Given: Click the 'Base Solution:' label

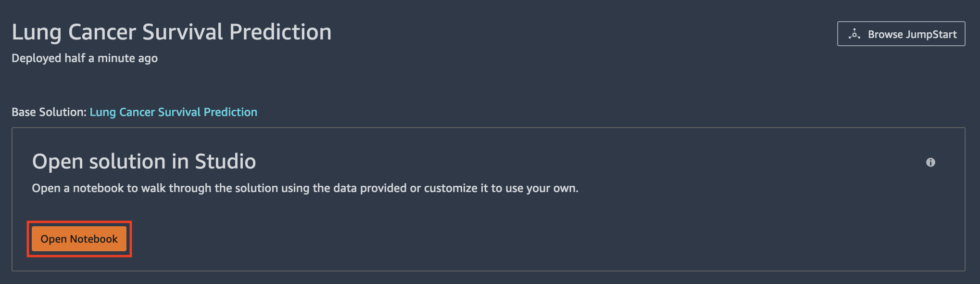Looking at the screenshot, I should tap(49, 112).
